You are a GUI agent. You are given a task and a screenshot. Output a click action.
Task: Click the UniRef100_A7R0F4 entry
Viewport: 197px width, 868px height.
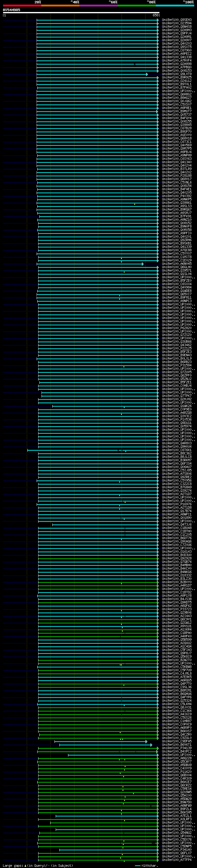pos(177,60)
